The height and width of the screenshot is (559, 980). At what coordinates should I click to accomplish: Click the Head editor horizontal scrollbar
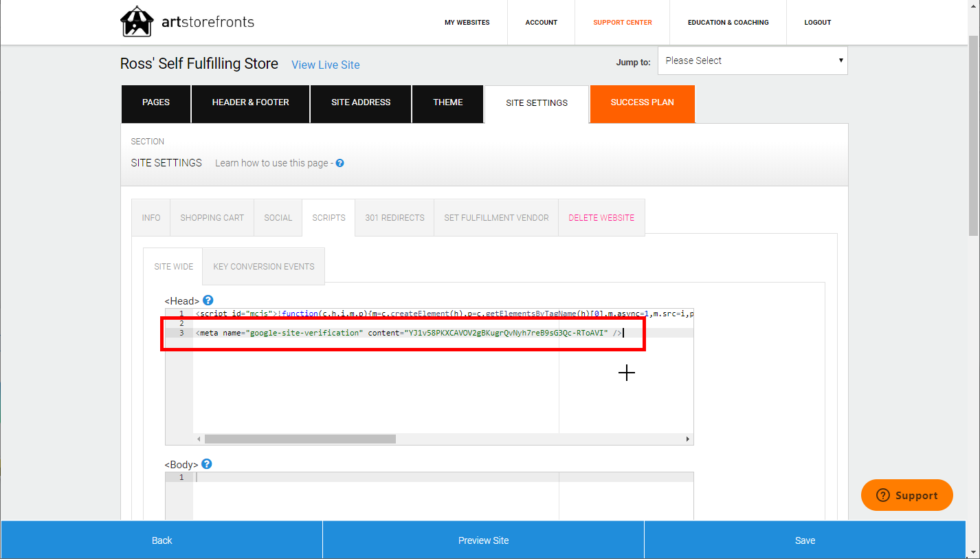tap(300, 439)
